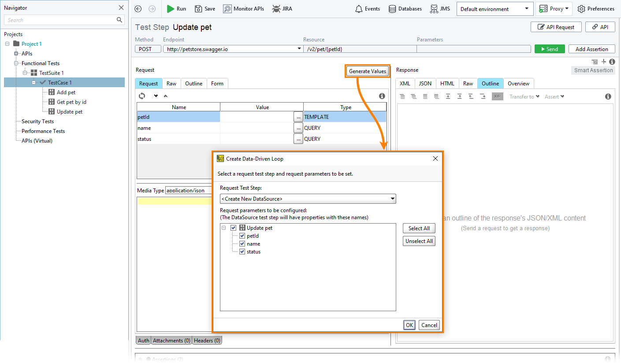Open the Monitor APIs tool
Image resolution: width=621 pixels, height=364 pixels.
point(243,9)
